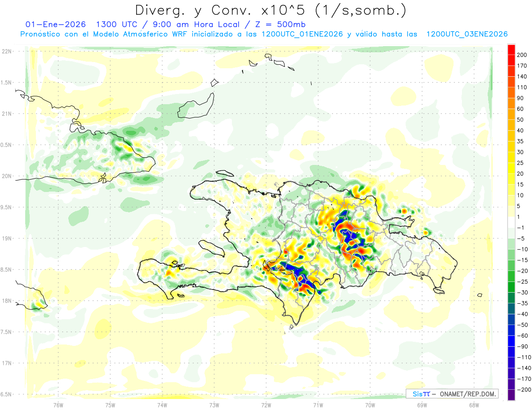Click the 'ONAMET/REP.DOM.' credit label
The height and width of the screenshot is (411, 532).
click(467, 394)
